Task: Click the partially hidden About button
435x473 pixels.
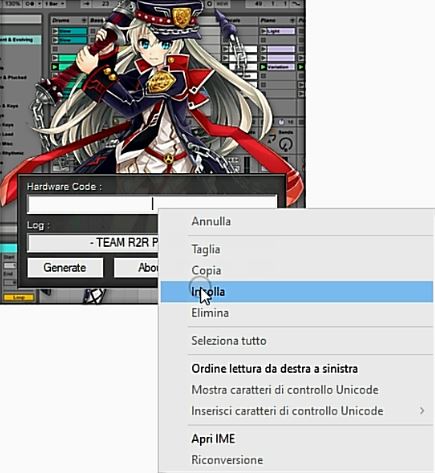Action: [137, 268]
